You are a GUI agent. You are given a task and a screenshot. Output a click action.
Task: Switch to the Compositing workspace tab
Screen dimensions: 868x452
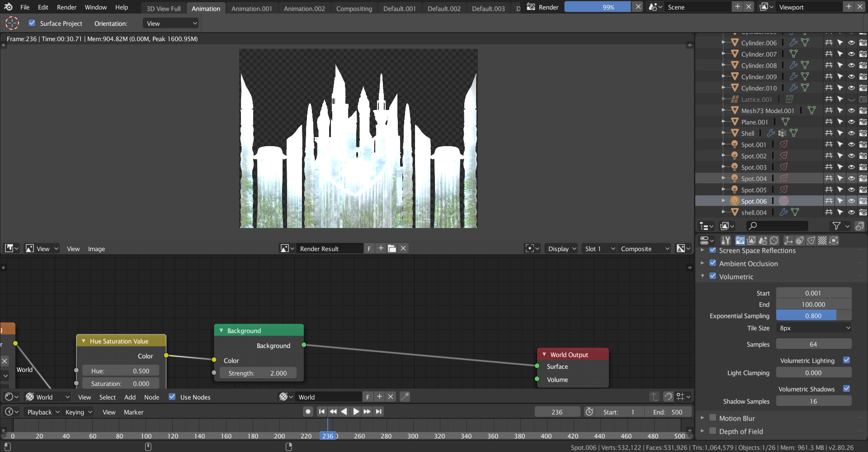tap(354, 9)
